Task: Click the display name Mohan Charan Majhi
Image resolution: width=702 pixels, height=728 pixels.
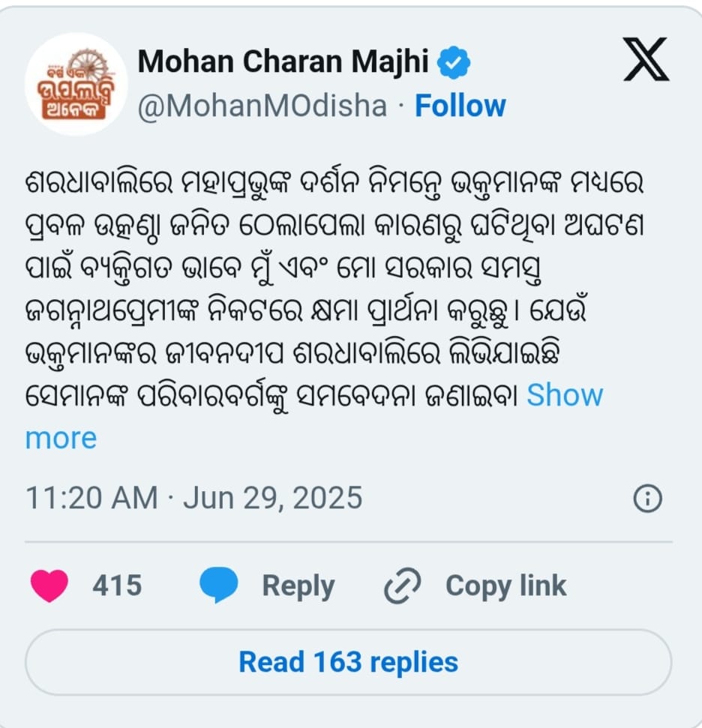Action: (x=283, y=63)
